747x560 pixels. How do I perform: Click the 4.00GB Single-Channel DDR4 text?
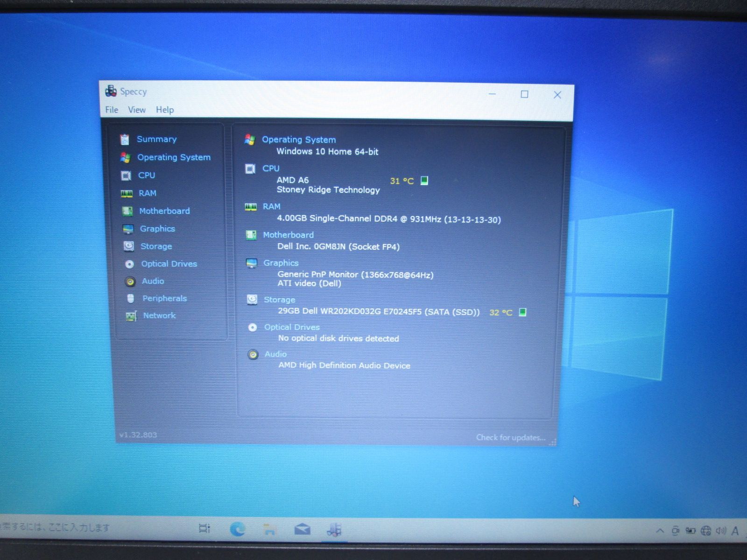[388, 219]
